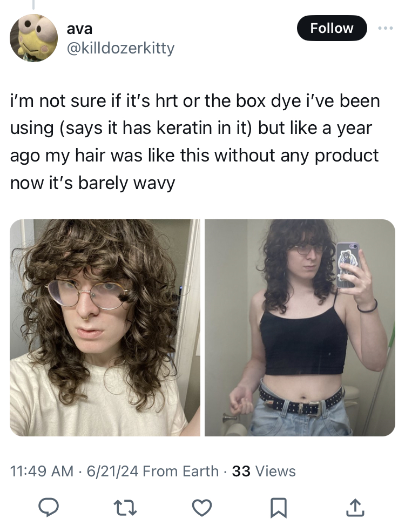Click the @killdozerkitty handle

pyautogui.click(x=121, y=48)
